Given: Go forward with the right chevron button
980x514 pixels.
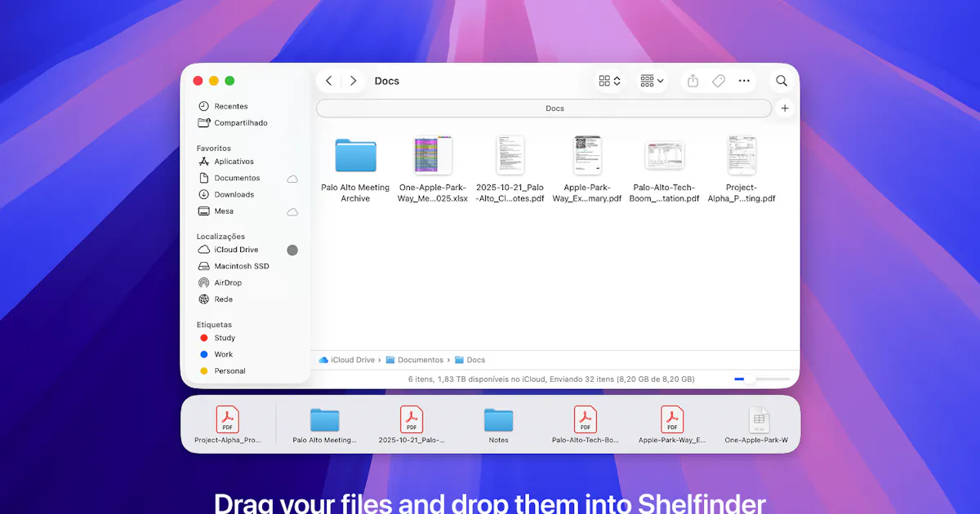Looking at the screenshot, I should (x=353, y=81).
